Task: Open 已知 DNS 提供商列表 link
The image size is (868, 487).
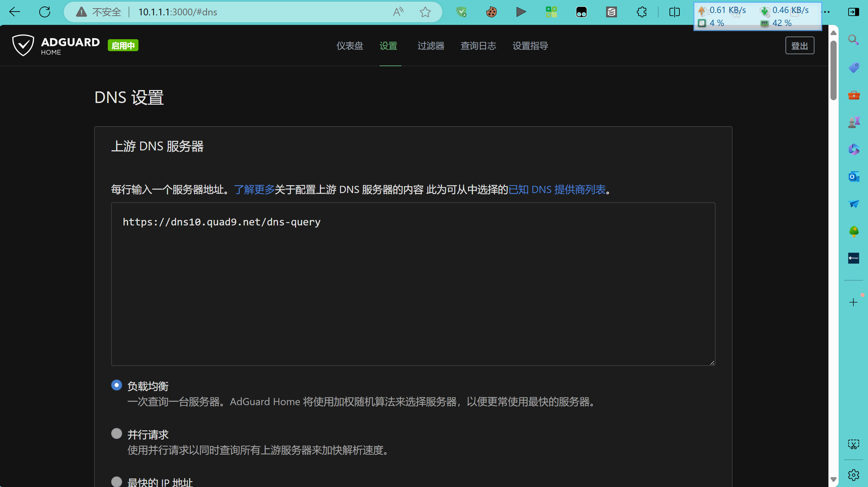Action: pos(557,190)
